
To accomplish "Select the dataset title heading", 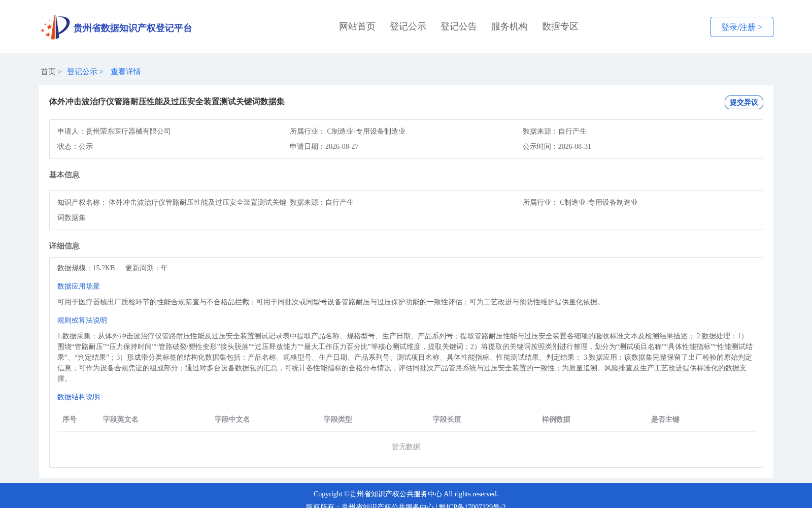I will (167, 102).
